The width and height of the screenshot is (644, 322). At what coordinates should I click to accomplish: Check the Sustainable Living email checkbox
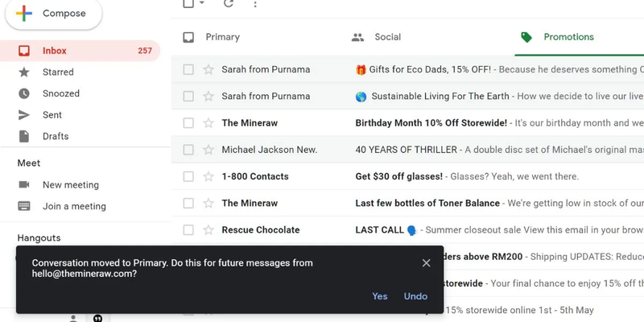pyautogui.click(x=188, y=96)
